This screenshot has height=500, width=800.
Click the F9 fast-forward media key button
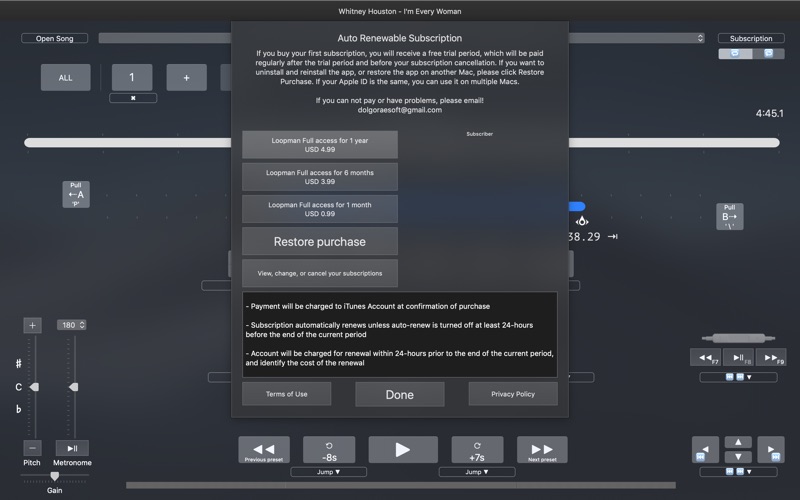click(771, 358)
